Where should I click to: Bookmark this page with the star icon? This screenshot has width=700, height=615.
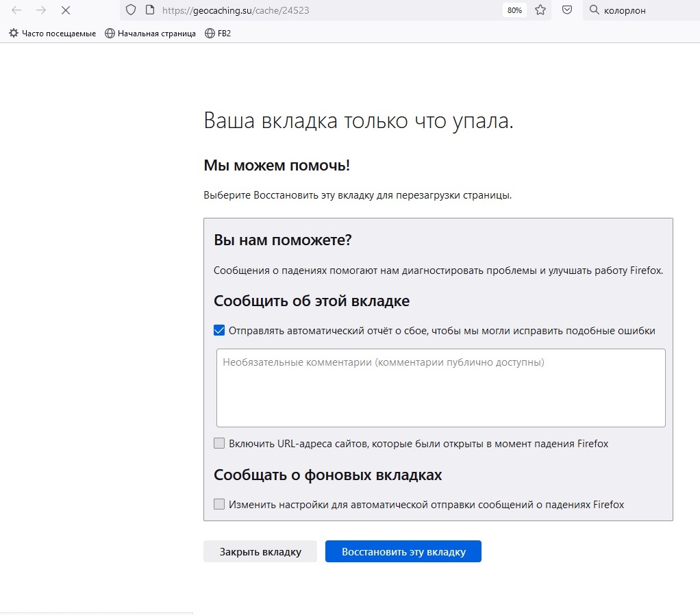coord(540,10)
